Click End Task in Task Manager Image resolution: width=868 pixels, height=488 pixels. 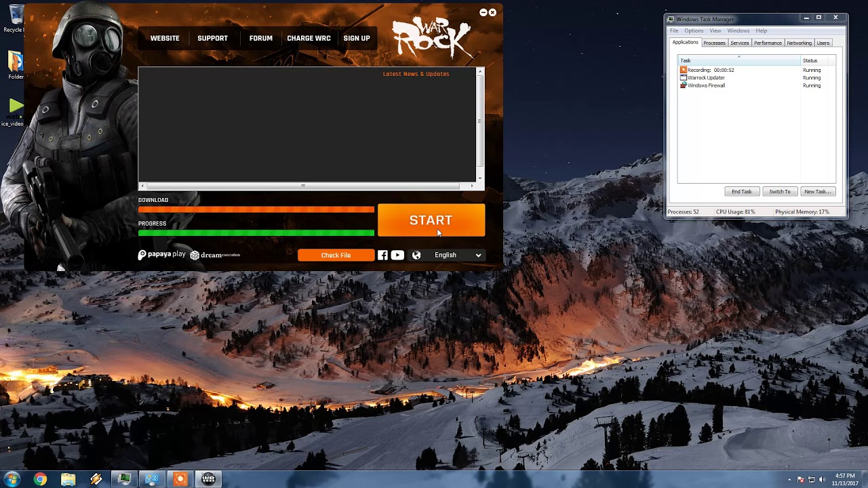(x=741, y=192)
